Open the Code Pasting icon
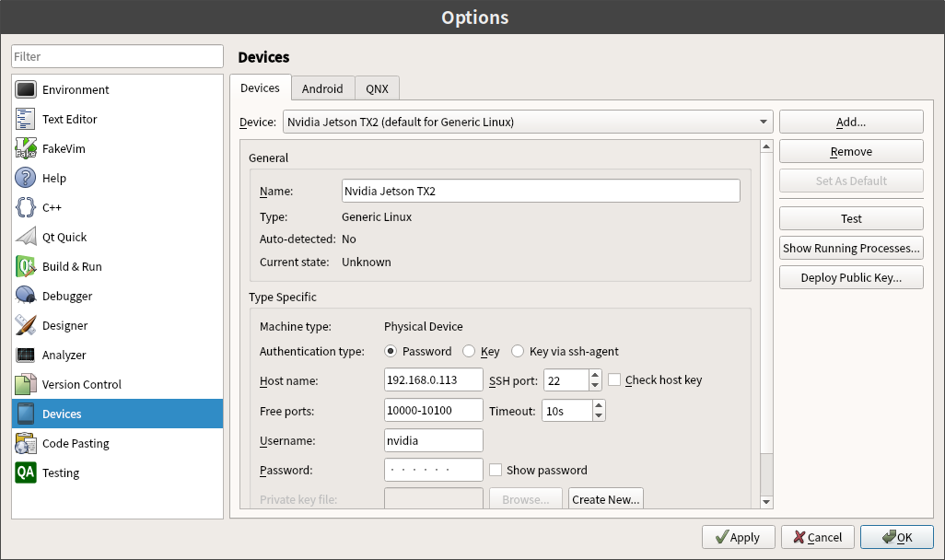The height and width of the screenshot is (560, 945). click(26, 444)
